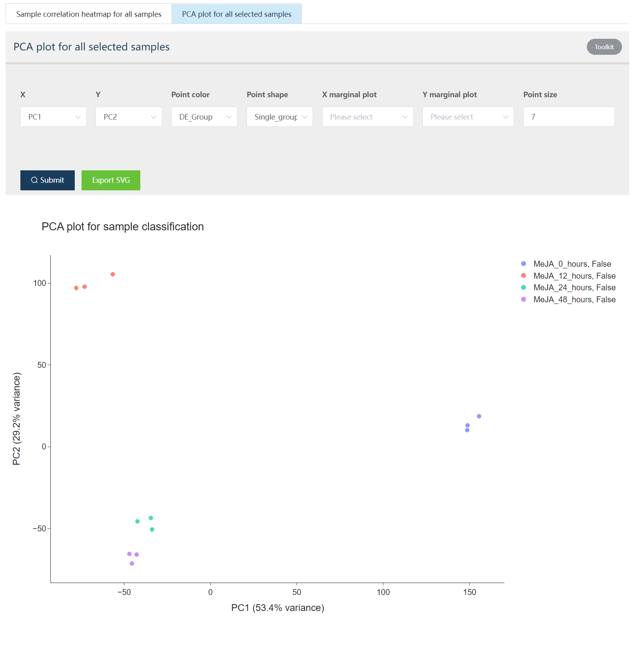
Task: Click the Submit button
Action: tap(48, 180)
